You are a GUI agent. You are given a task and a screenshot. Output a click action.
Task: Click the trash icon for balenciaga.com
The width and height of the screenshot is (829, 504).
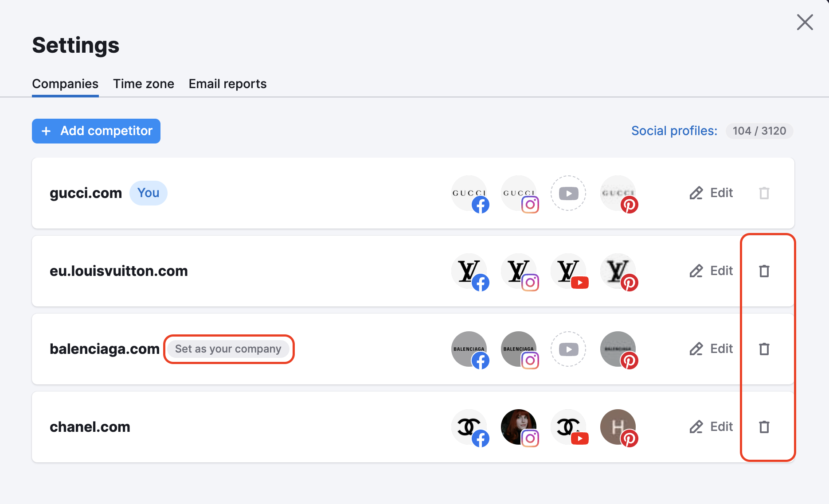pyautogui.click(x=764, y=349)
